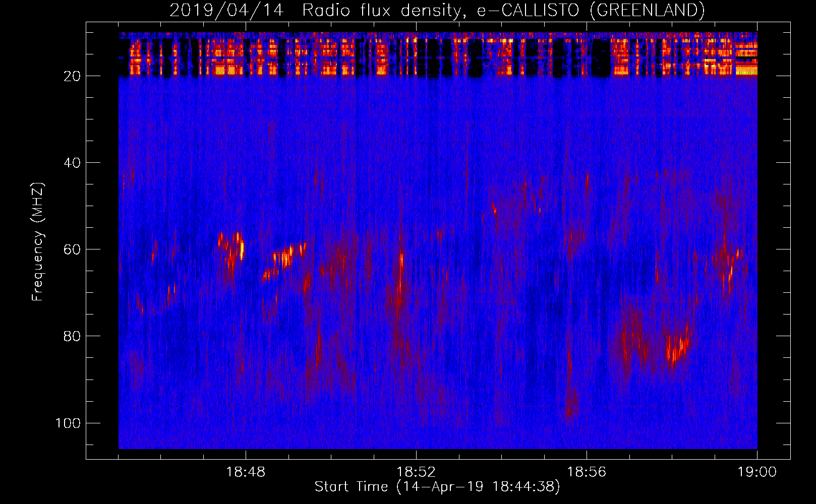Screen dimensions: 816x504
Task: Click the 18:52 time tick label
Action: (x=416, y=472)
